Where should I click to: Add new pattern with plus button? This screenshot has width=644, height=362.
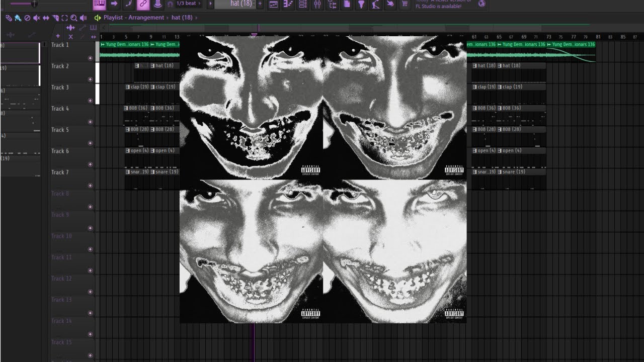(260, 4)
